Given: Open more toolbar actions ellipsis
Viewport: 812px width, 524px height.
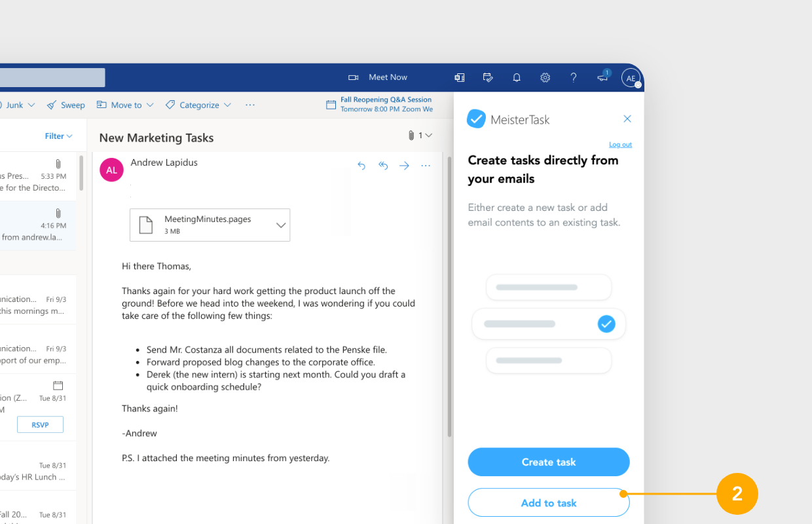Looking at the screenshot, I should (x=249, y=105).
